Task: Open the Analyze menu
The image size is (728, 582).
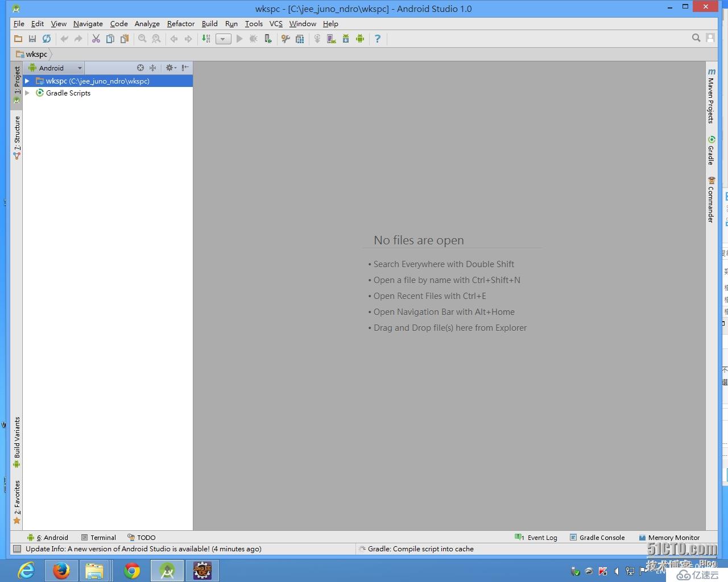Action: 147,23
